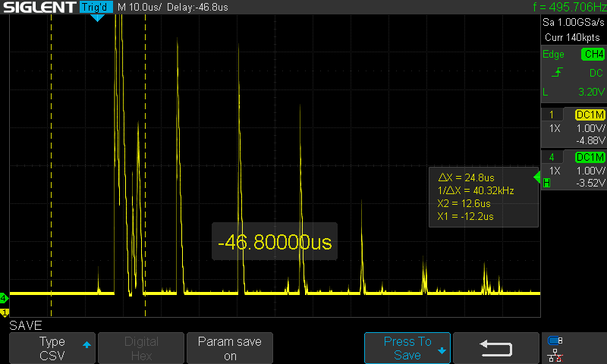Click channel 4 DC1M coupling badge
This screenshot has width=607, height=364.
[590, 157]
